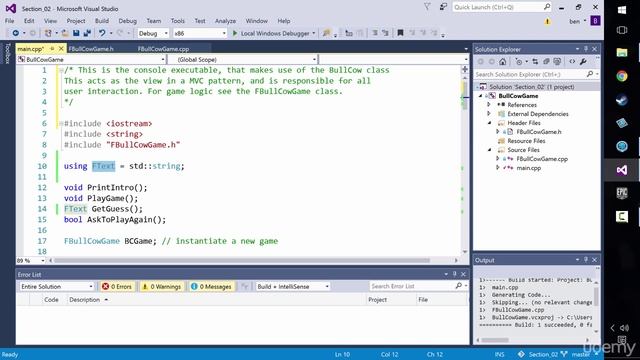The height and width of the screenshot is (360, 640).
Task: Click the Undo arrow icon
Action: click(x=102, y=33)
